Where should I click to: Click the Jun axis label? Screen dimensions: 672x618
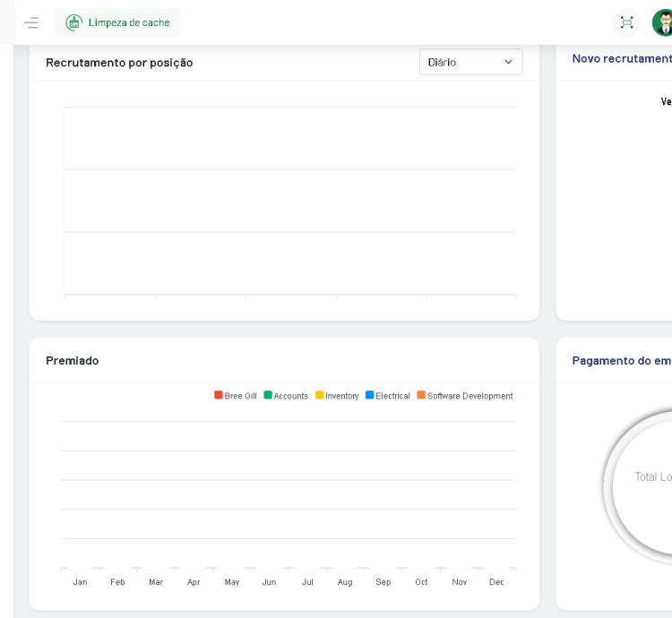(269, 582)
